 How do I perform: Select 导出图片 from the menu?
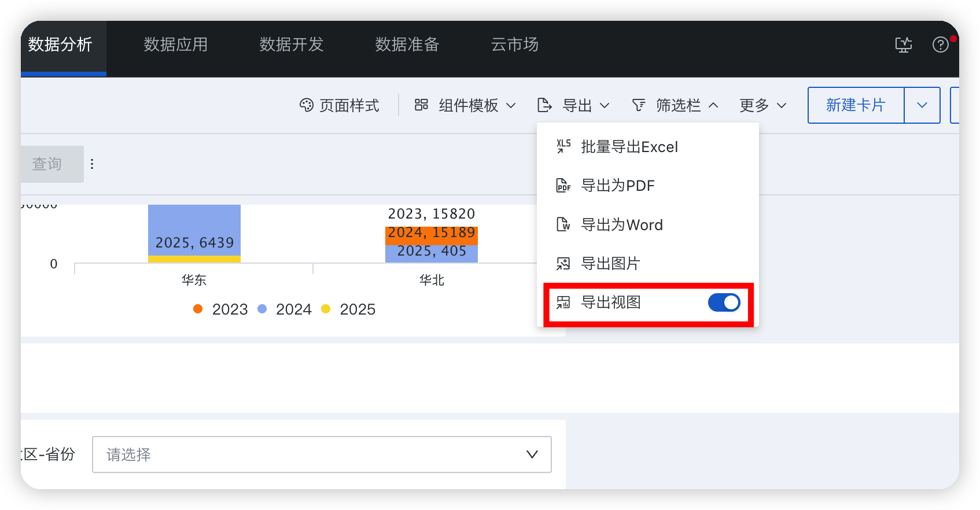coord(648,264)
